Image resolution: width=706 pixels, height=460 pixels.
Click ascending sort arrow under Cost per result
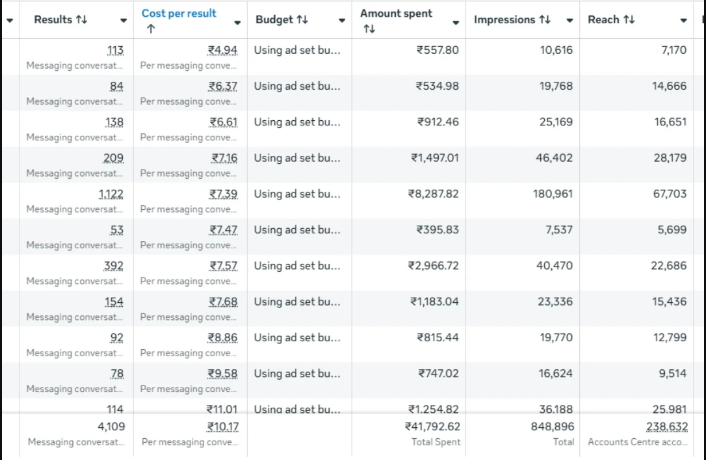[151, 29]
